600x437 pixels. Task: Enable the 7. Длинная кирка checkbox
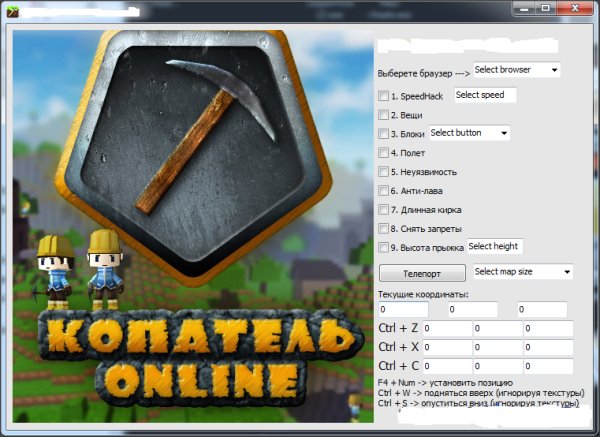(383, 209)
